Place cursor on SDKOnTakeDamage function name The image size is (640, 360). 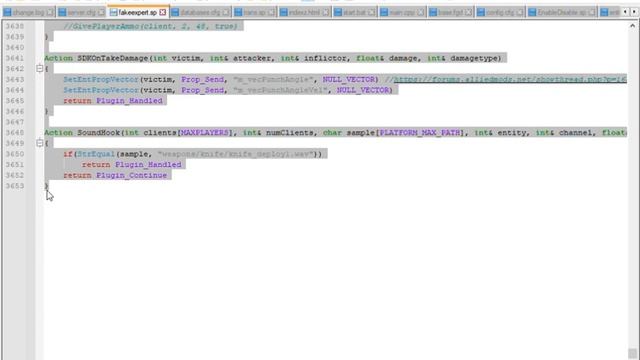tap(113, 58)
